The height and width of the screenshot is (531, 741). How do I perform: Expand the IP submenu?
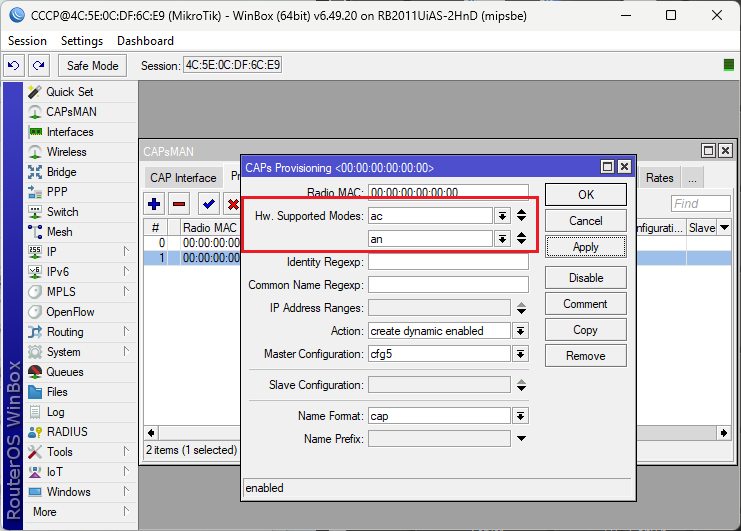(x=126, y=251)
